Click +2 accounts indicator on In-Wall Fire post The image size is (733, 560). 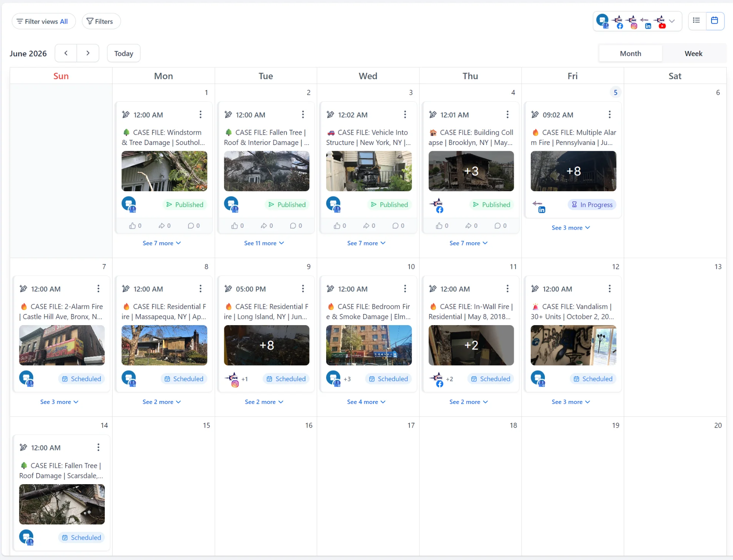pos(449,379)
